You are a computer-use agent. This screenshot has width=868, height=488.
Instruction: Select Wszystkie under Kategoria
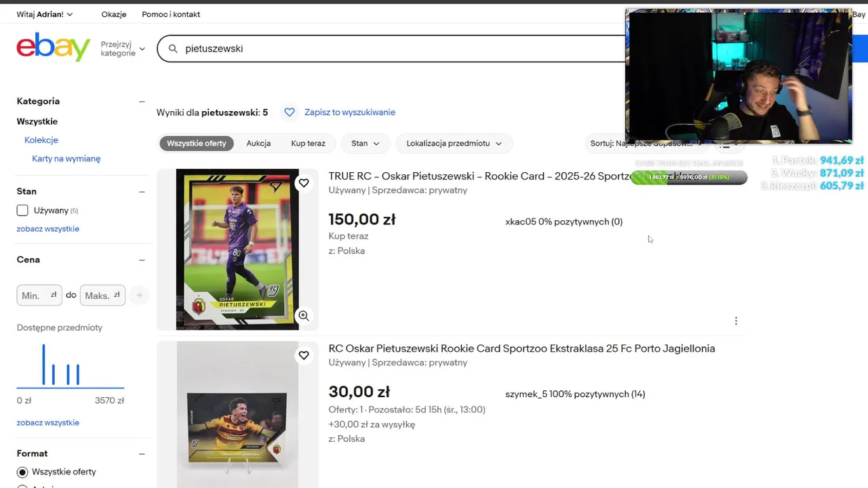click(x=37, y=122)
